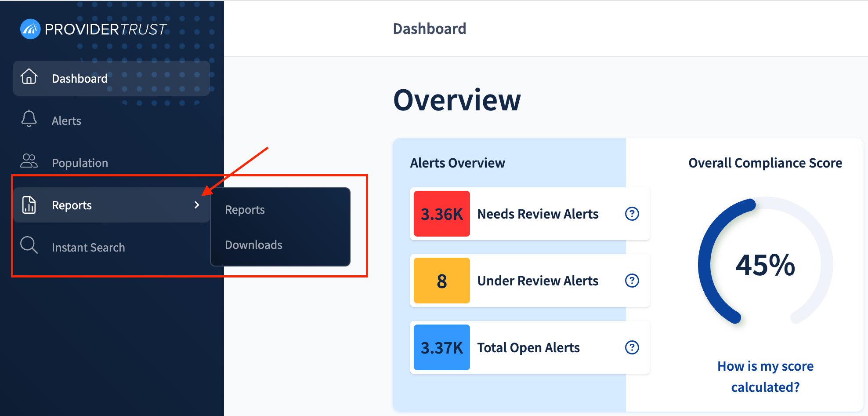Open help for Needs Review Alerts
Screen dimensions: 868x416
coord(632,214)
